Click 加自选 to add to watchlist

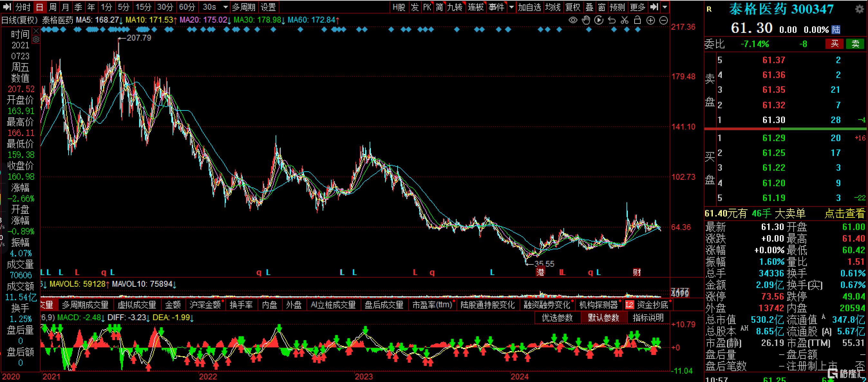pyautogui.click(x=529, y=7)
